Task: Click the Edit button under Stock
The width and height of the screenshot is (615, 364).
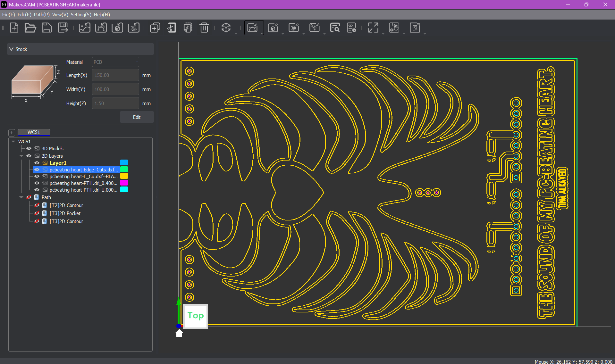Action: coord(137,117)
